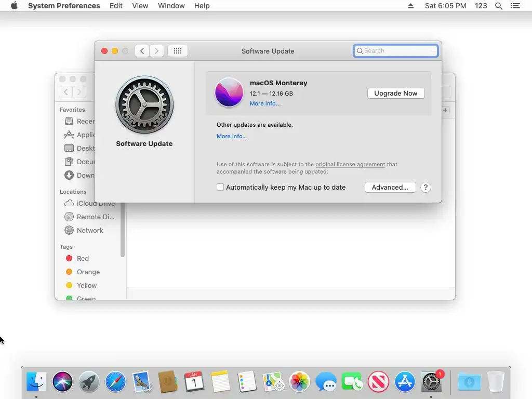Open the View menu

coord(140,6)
